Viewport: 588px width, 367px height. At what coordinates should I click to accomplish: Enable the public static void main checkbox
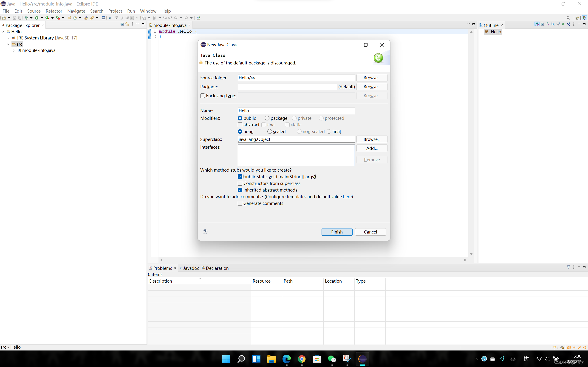tap(240, 176)
